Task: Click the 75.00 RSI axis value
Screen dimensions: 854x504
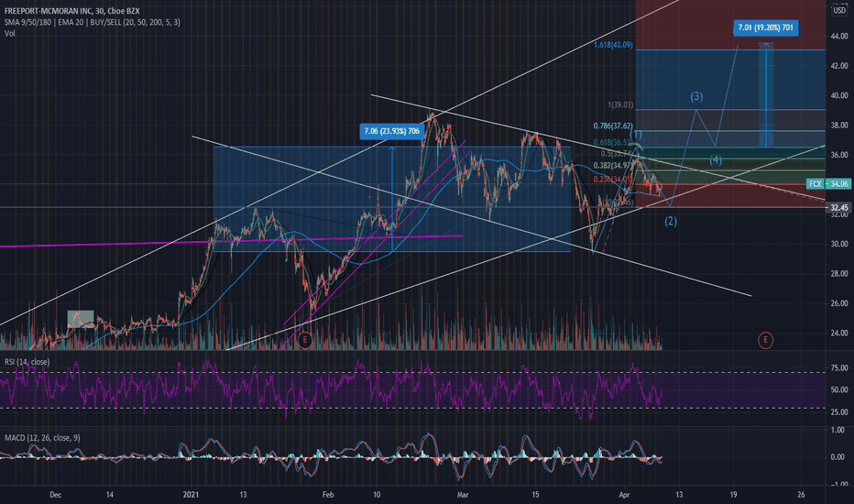Action: click(839, 367)
